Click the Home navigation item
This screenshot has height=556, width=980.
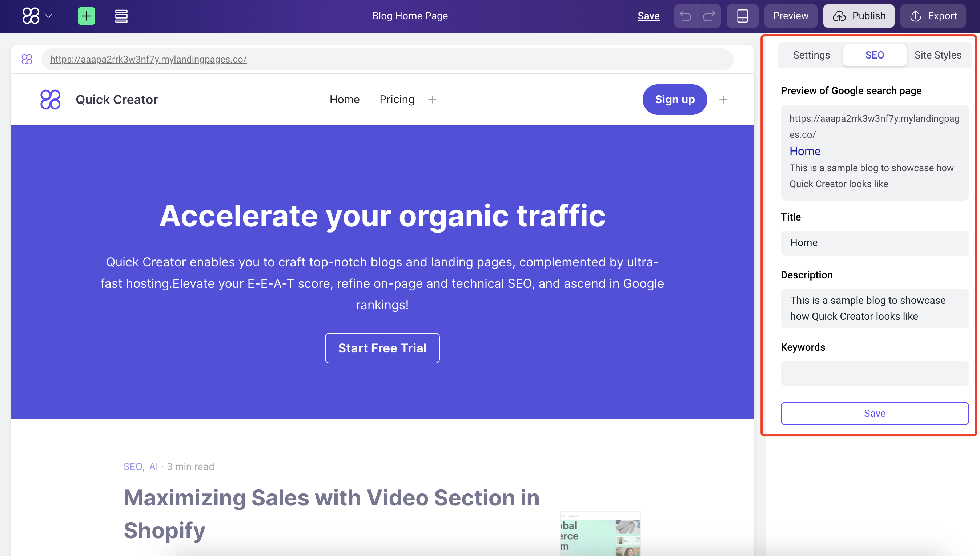(345, 99)
